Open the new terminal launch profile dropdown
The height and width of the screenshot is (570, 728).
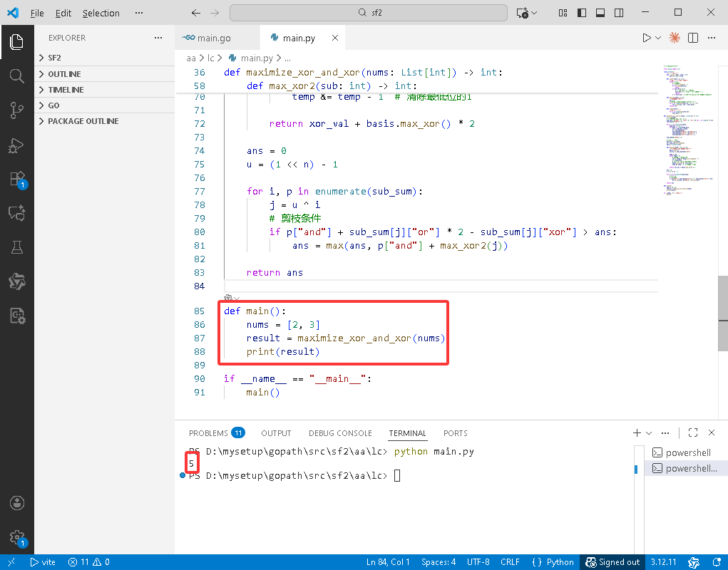pos(649,432)
